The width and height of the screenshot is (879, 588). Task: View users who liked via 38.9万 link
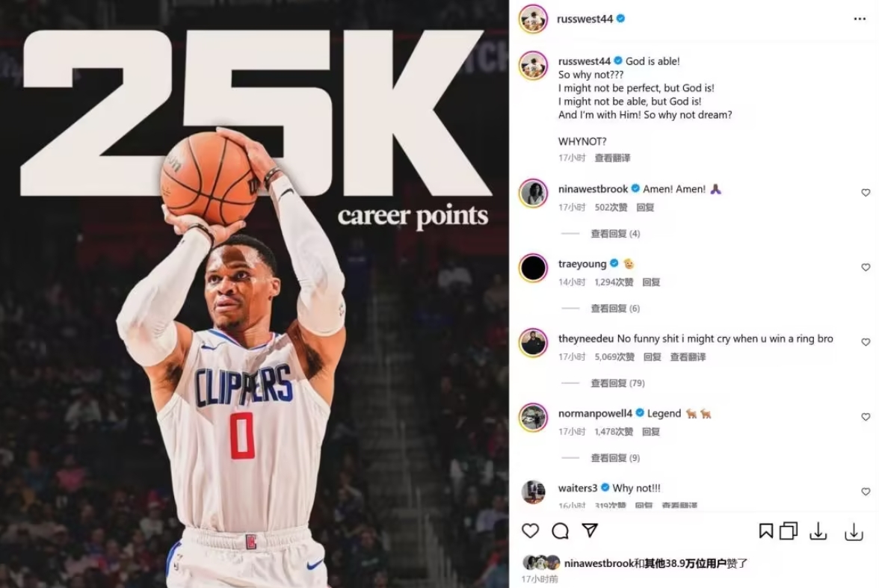click(685, 563)
